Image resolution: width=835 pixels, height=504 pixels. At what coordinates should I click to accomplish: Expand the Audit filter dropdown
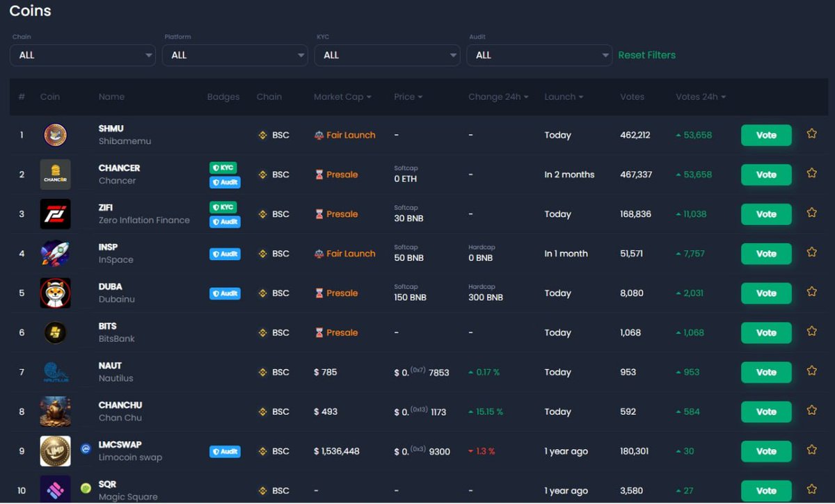(540, 55)
